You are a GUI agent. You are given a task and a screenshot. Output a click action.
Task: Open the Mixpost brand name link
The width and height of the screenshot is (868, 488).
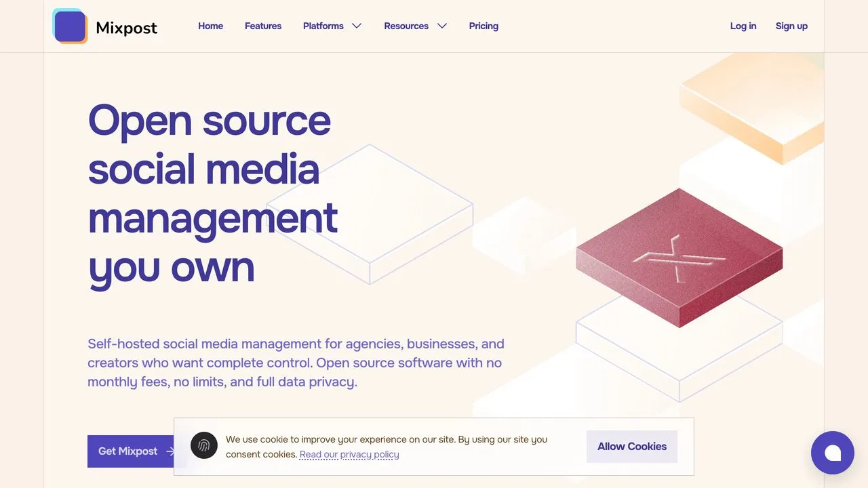pos(126,28)
